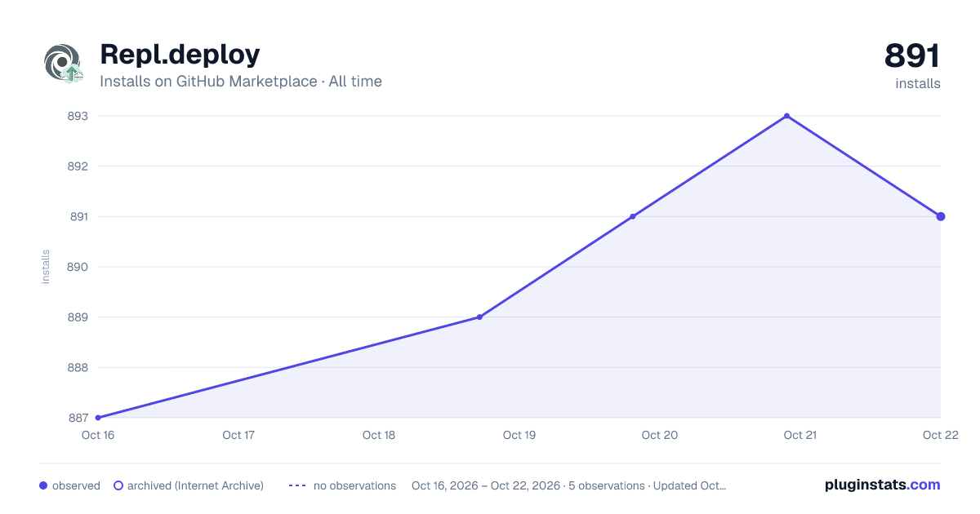This screenshot has width=980, height=514.
Task: Select the data point at 889 installs
Action: pos(479,317)
